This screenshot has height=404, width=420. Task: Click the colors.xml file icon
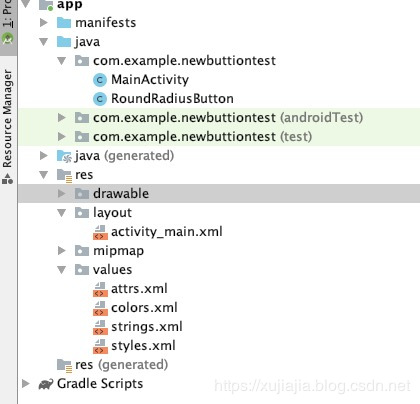100,309
